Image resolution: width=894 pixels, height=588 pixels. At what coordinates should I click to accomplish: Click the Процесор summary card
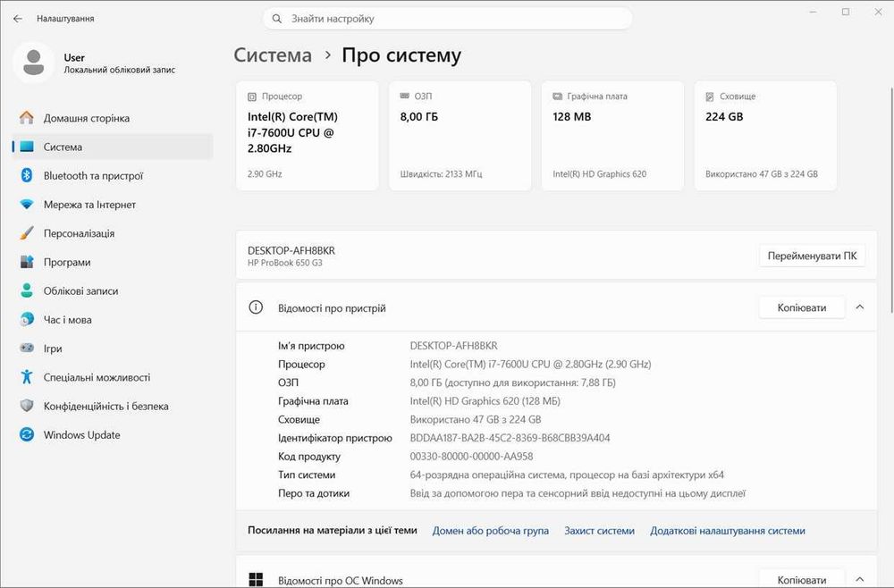click(308, 136)
